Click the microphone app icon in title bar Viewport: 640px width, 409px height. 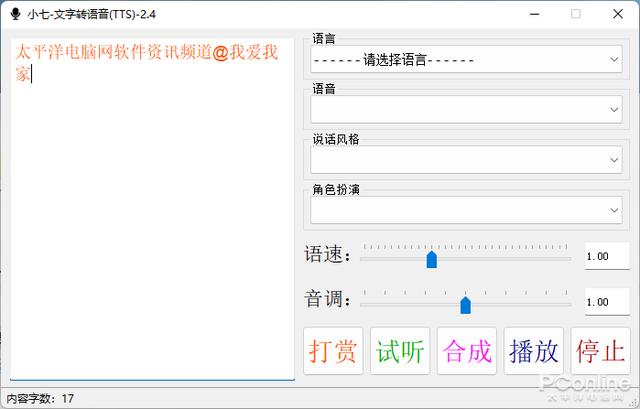coord(14,14)
